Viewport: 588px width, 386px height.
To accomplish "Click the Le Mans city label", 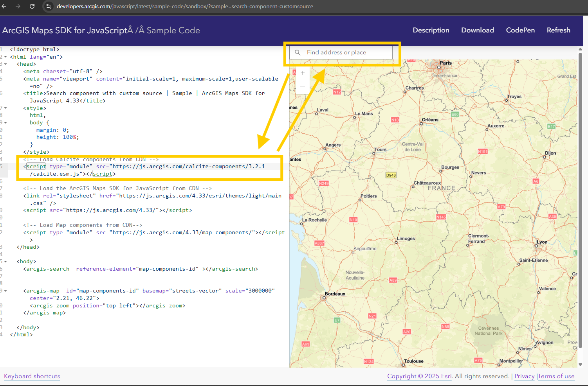I will [x=364, y=113].
